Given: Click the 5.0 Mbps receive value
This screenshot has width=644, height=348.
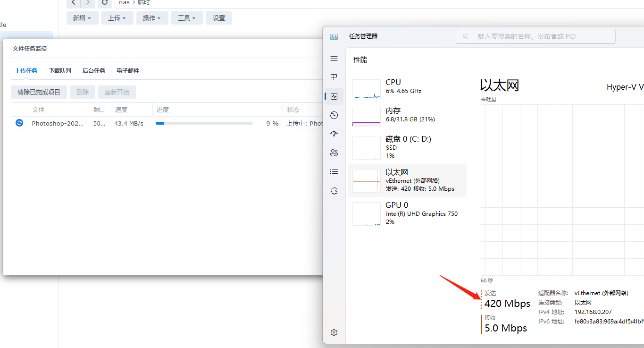Looking at the screenshot, I should point(506,328).
